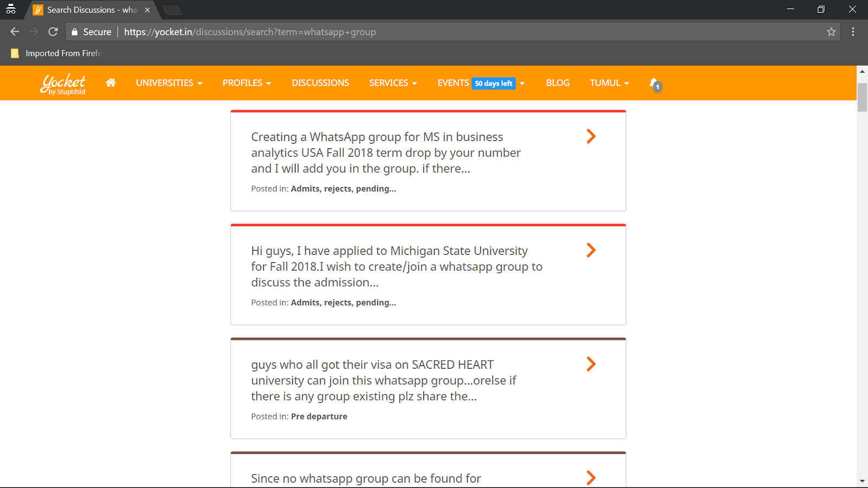Open the BLOG page
The height and width of the screenshot is (488, 868).
pos(558,83)
